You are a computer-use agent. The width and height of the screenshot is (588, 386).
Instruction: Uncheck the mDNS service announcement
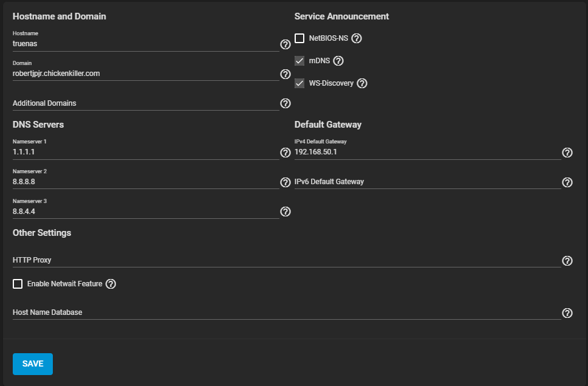(x=299, y=61)
